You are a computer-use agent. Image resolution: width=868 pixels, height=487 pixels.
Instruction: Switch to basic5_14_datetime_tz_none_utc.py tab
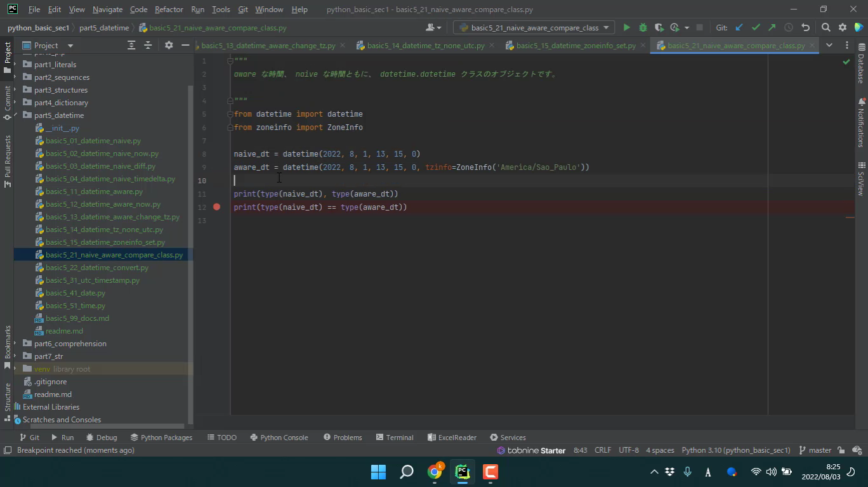tap(425, 46)
